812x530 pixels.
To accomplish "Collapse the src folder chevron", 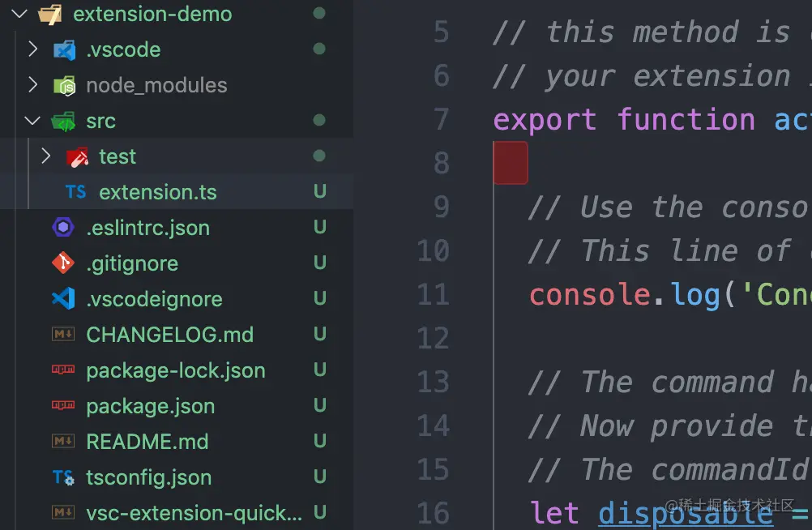I will tap(32, 121).
